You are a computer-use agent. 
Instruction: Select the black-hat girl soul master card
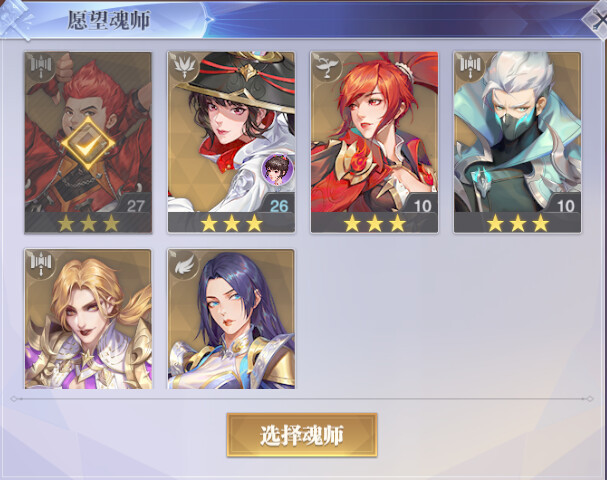(231, 142)
